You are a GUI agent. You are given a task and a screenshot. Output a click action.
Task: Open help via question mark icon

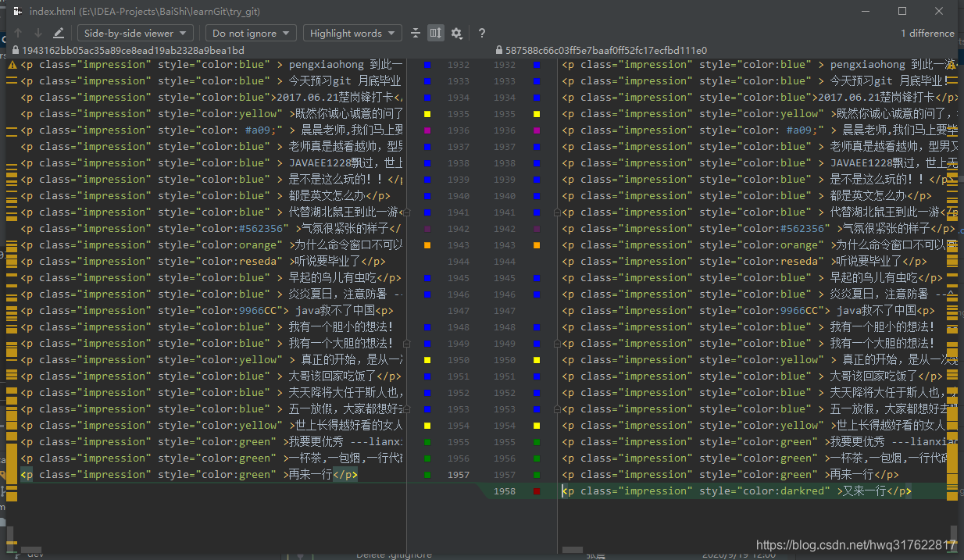482,33
